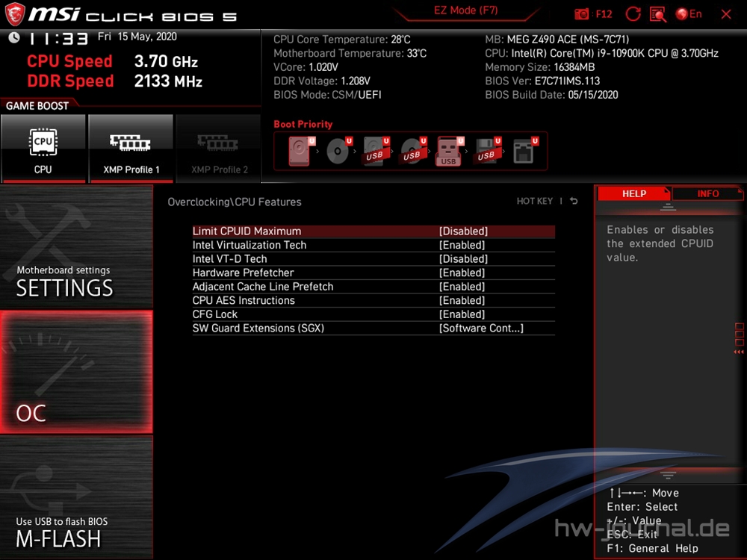Screen dimensions: 747x560
Task: Switch to the HELP tab
Action: pyautogui.click(x=633, y=194)
